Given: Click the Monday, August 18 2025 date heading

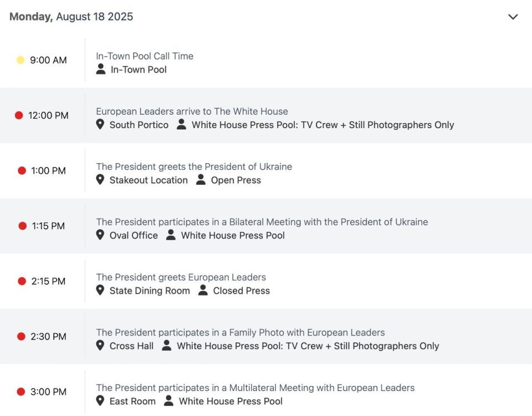Looking at the screenshot, I should (x=71, y=17).
